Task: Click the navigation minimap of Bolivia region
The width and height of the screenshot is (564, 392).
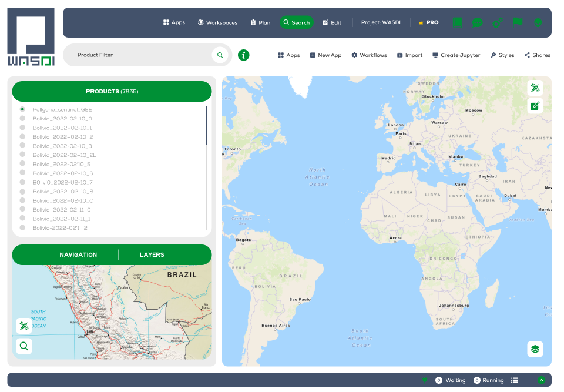Action: (x=112, y=312)
